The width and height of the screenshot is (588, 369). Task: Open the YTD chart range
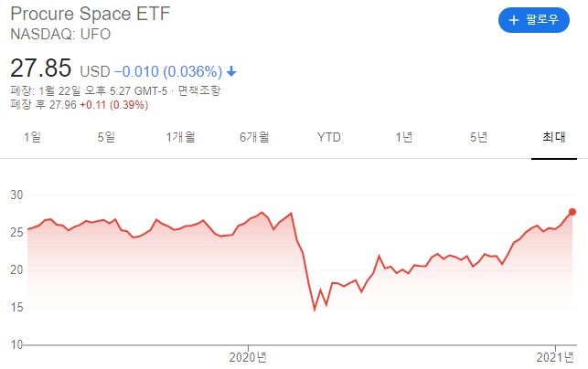[x=329, y=137]
